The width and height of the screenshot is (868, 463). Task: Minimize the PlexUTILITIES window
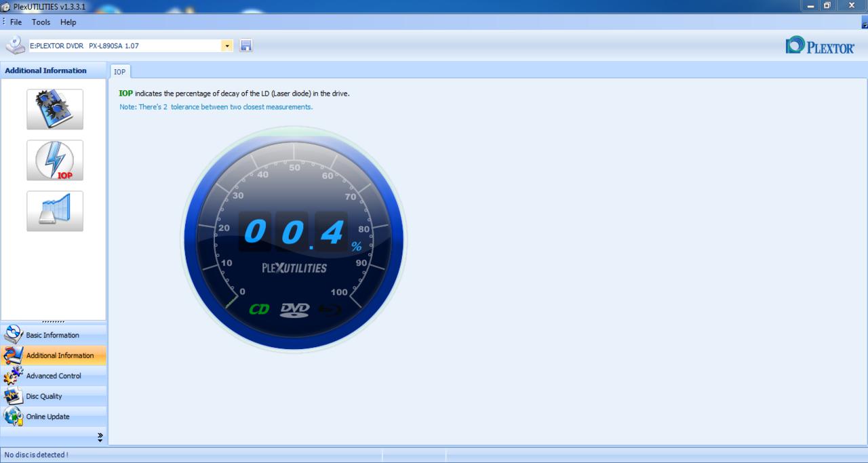811,5
